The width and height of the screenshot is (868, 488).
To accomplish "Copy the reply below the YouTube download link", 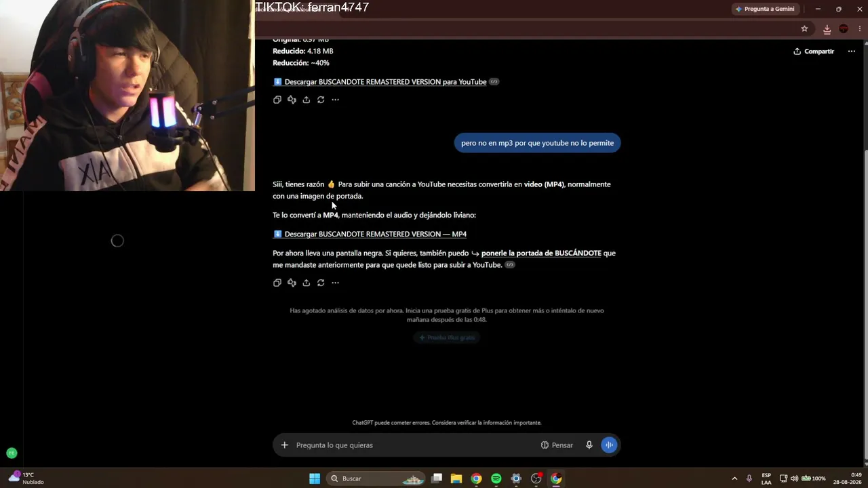I will 277,100.
